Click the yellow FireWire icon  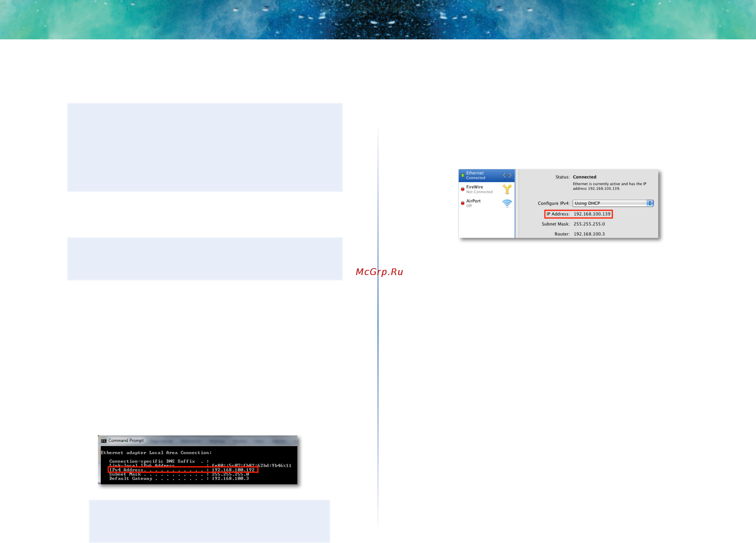click(507, 189)
